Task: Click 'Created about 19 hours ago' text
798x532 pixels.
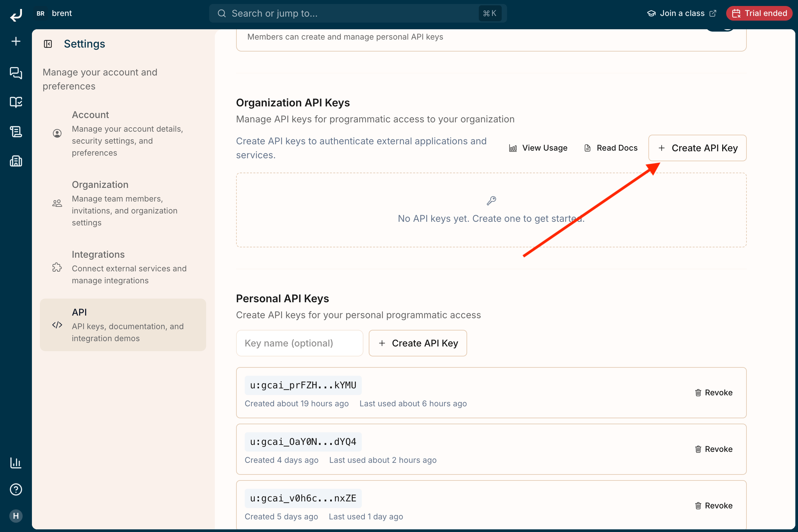Action: point(297,404)
